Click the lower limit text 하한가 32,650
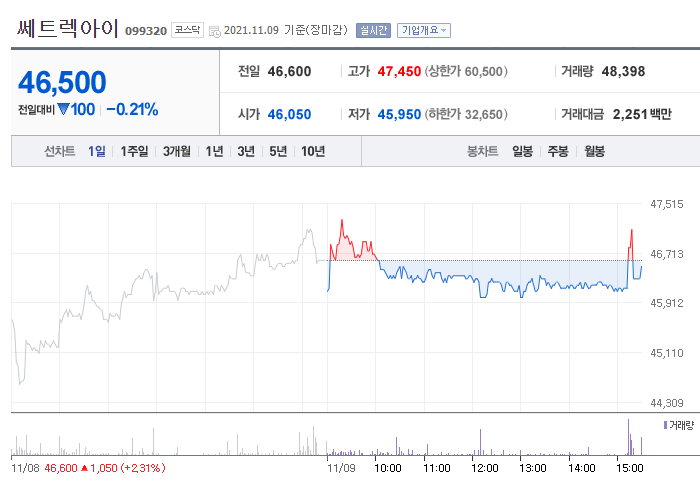700x483 pixels. coord(466,114)
